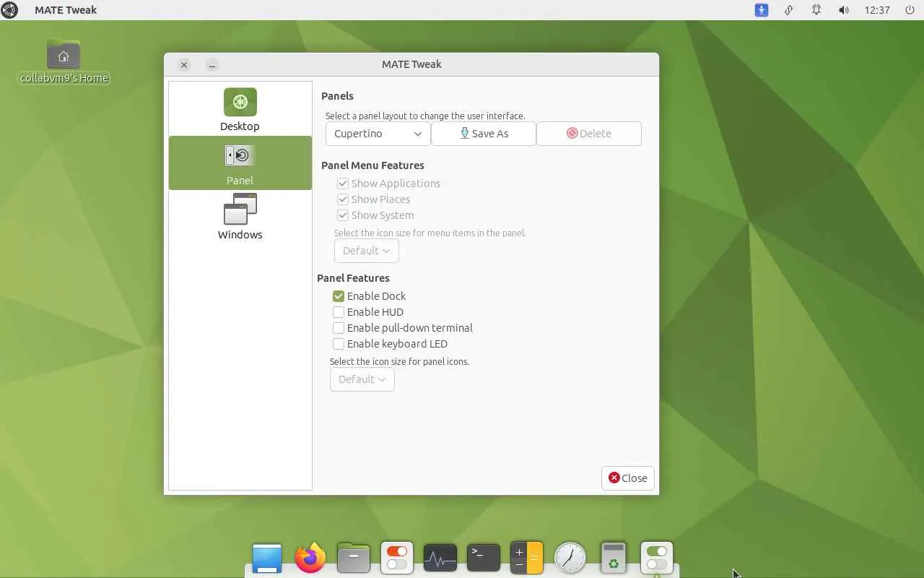Minimize the MATE Tweak window
This screenshot has width=924, height=578.
tap(212, 65)
